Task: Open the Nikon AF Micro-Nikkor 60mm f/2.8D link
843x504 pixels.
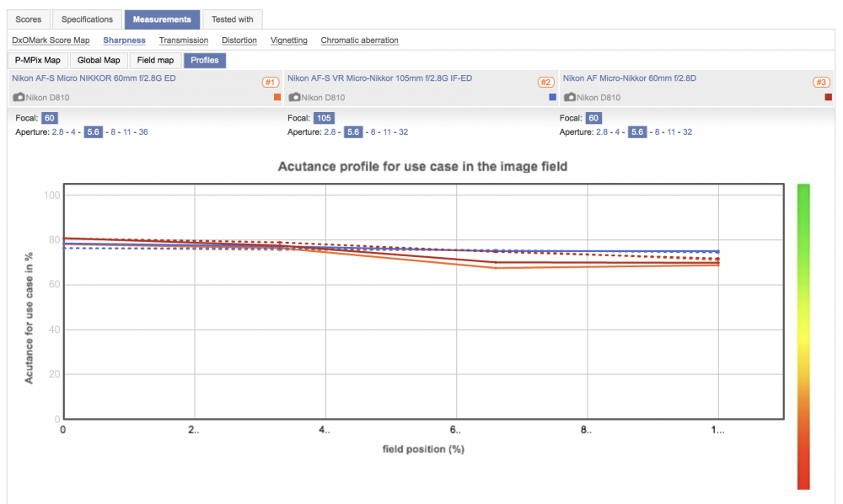Action: (x=630, y=78)
